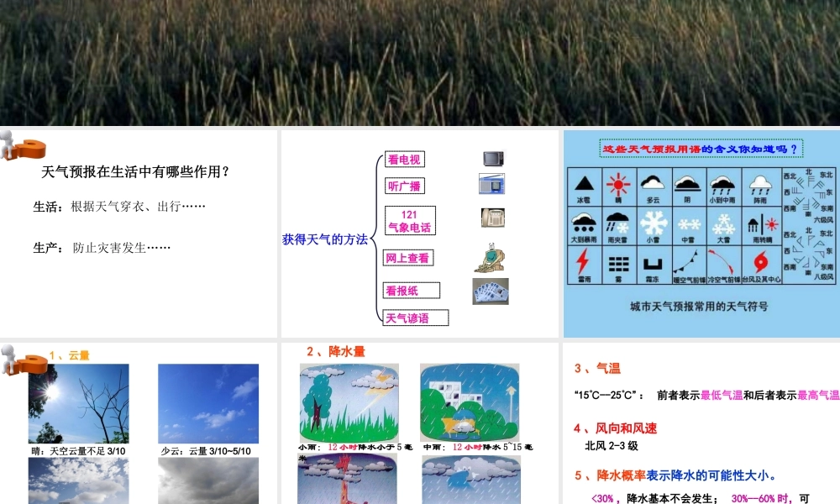Open the light rain cartoon with lightning

coord(349,402)
